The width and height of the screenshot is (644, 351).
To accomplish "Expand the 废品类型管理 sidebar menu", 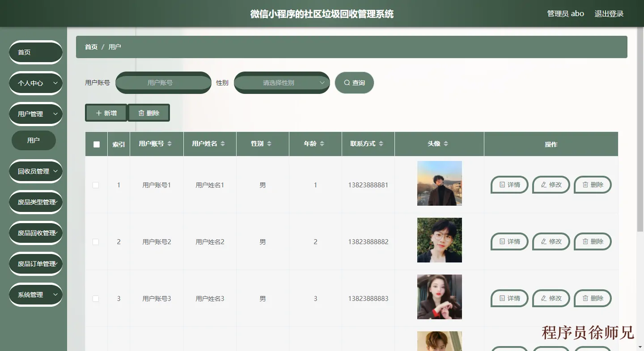I will (x=36, y=202).
